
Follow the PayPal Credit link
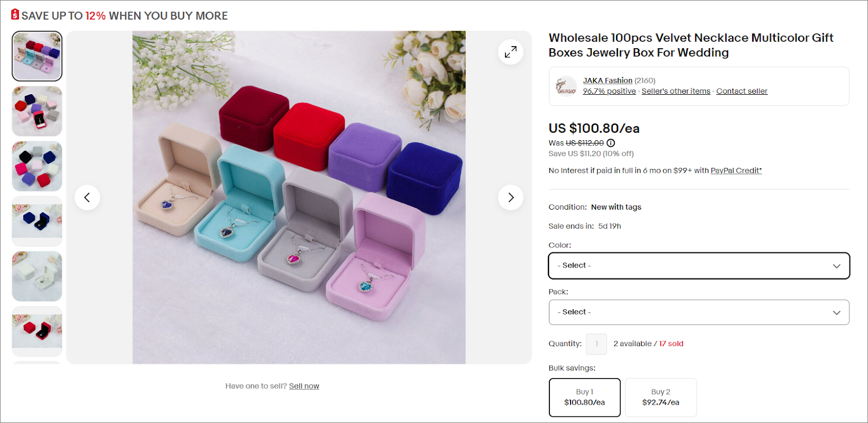click(x=736, y=171)
